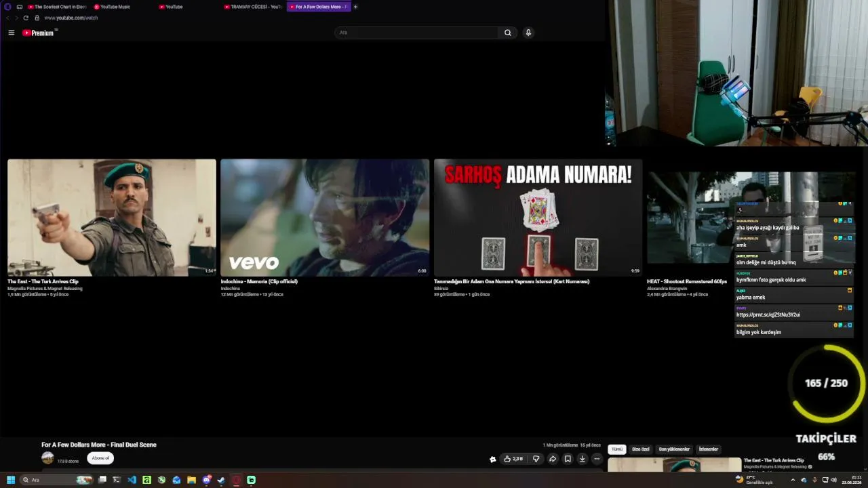Select the Son yüklenenler filter chip
This screenshot has height=488, width=868.
click(674, 449)
